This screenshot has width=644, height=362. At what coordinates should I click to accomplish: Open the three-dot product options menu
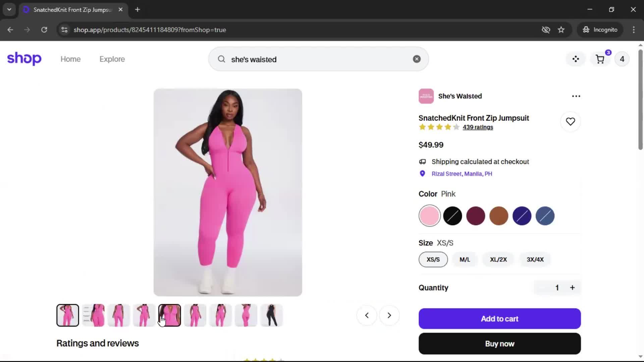tap(576, 96)
